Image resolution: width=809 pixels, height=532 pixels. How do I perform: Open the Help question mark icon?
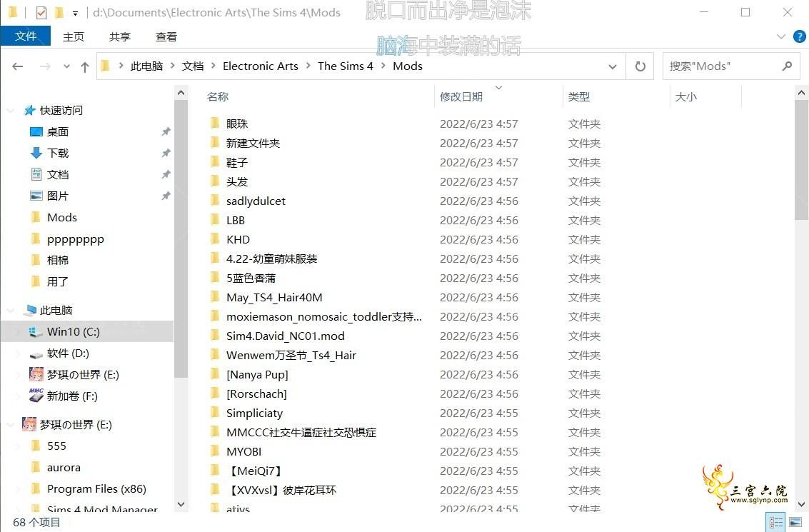click(799, 36)
